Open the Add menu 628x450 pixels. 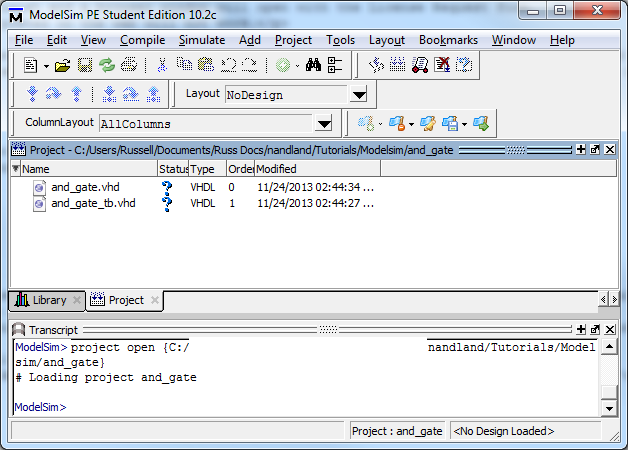click(x=250, y=40)
